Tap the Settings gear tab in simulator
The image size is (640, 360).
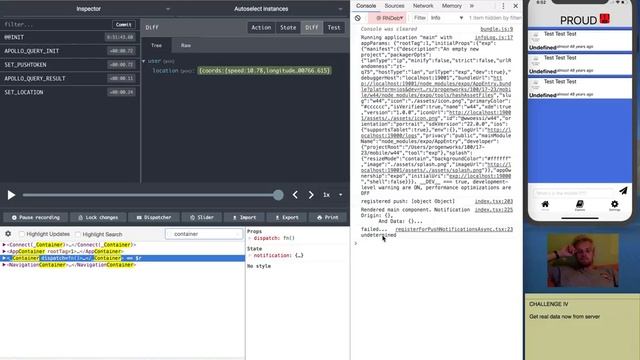614,205
